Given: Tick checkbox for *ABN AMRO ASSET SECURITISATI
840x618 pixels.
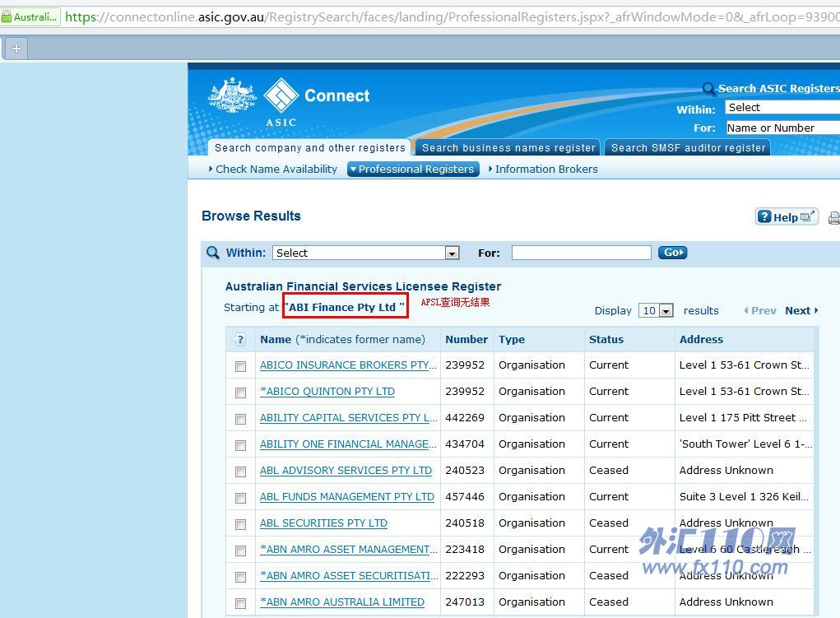Looking at the screenshot, I should [x=240, y=576].
